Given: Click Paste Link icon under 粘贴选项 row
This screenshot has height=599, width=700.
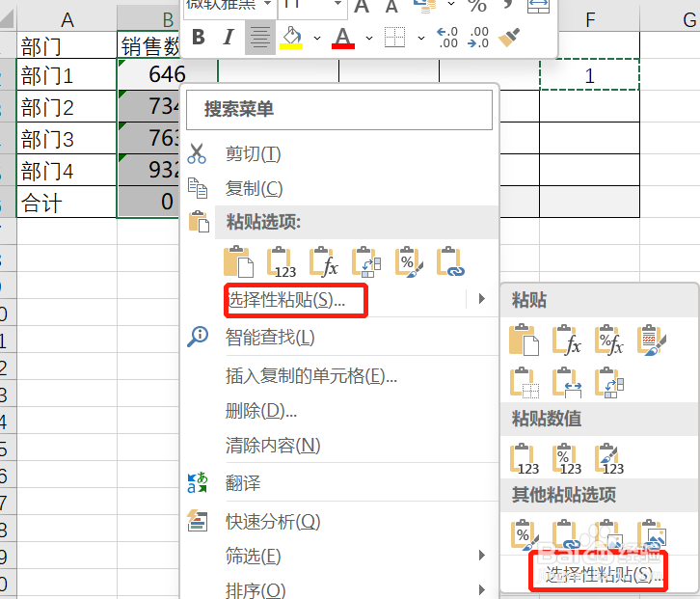Looking at the screenshot, I should (450, 261).
